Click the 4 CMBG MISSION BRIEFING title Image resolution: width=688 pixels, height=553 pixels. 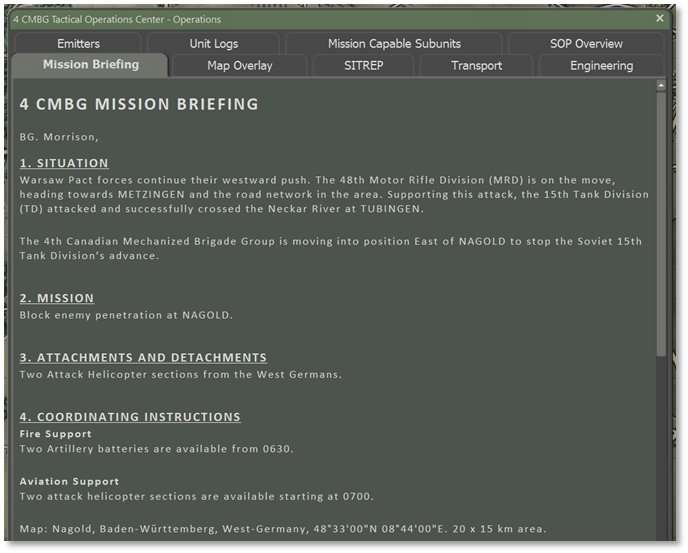tap(139, 104)
